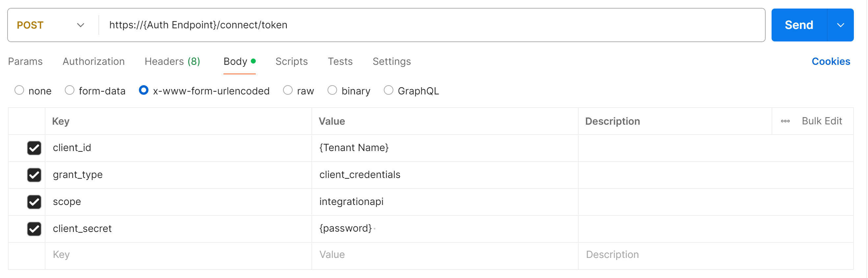Open the Headers (8) tab
The width and height of the screenshot is (868, 278).
point(172,62)
